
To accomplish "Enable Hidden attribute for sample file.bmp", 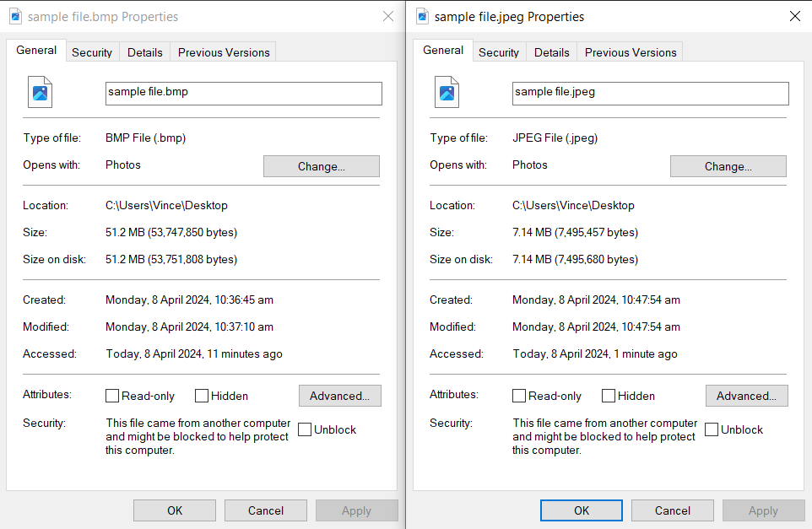I will [201, 395].
